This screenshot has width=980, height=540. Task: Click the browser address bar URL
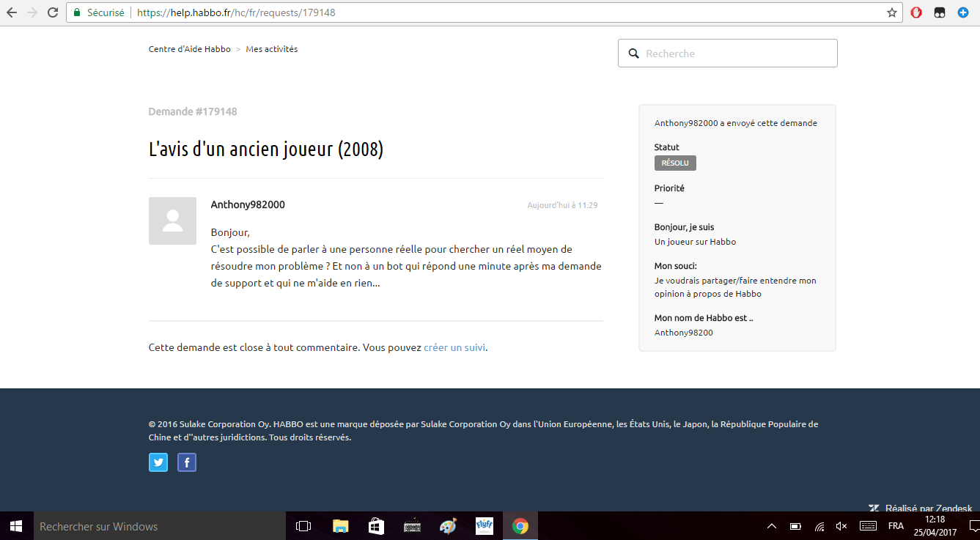[x=236, y=12]
